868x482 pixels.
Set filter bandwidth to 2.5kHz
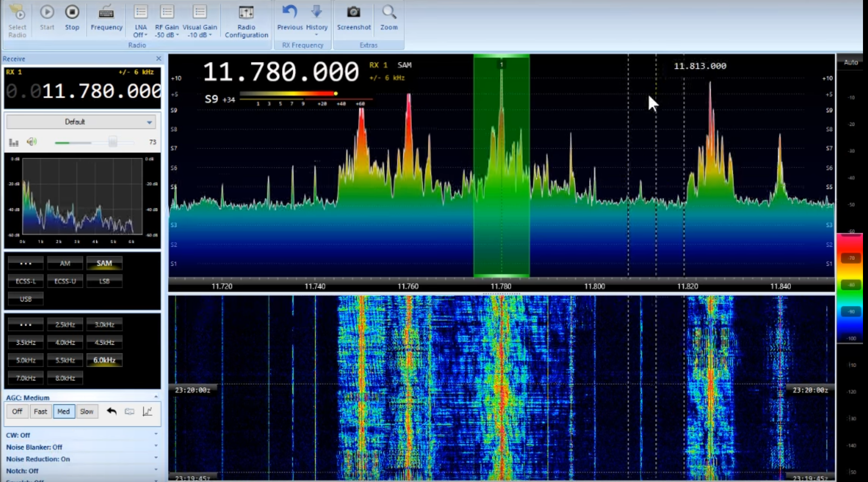(x=65, y=324)
